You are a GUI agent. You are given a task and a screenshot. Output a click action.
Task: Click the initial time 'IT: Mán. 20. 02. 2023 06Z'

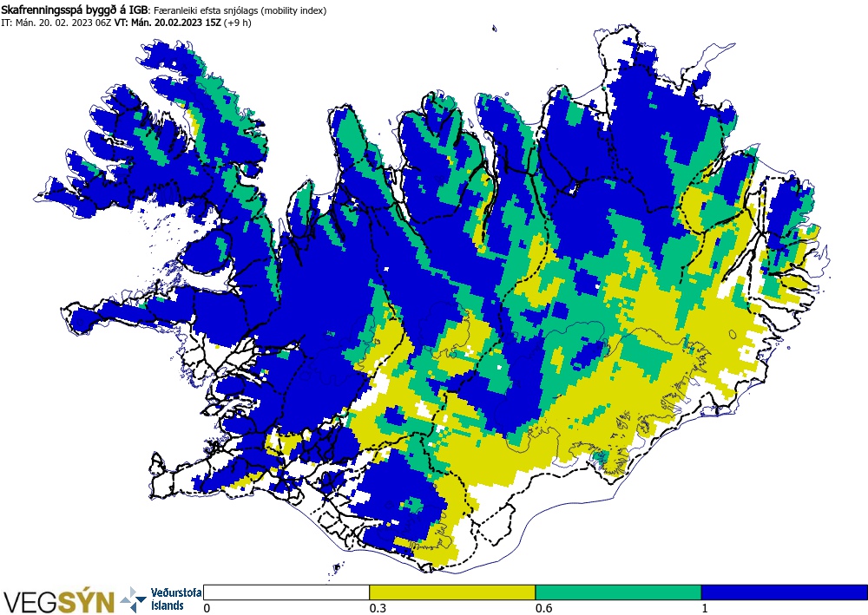tap(56, 23)
